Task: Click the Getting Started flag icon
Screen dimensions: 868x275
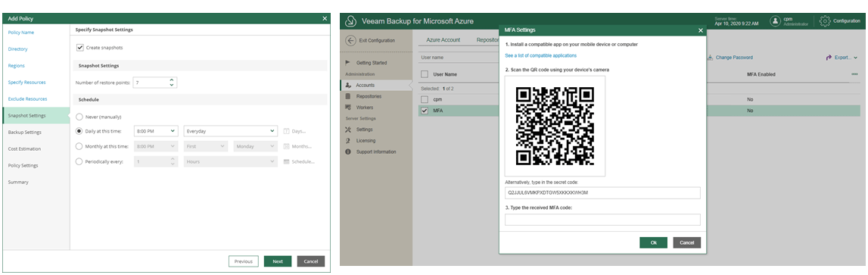Action: 347,63
